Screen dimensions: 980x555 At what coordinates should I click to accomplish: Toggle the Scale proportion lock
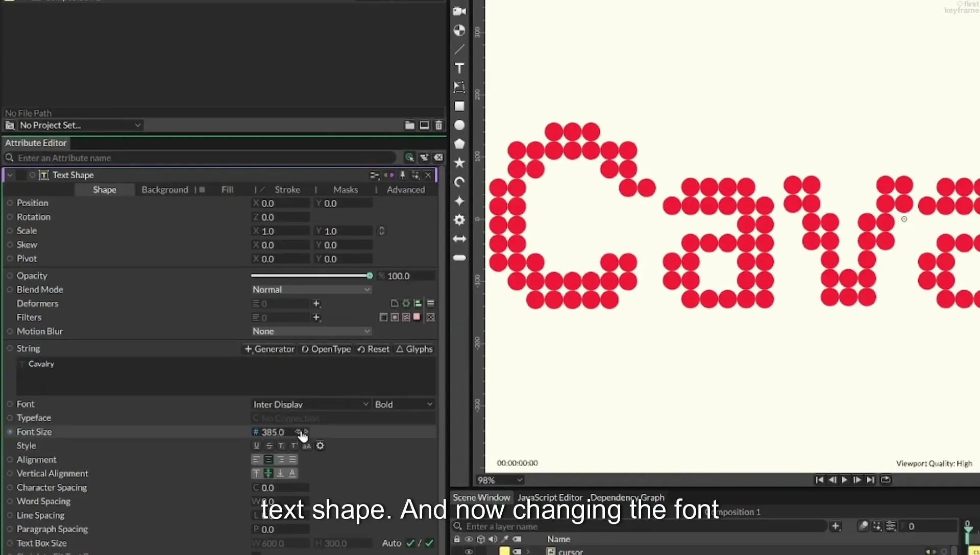[381, 231]
